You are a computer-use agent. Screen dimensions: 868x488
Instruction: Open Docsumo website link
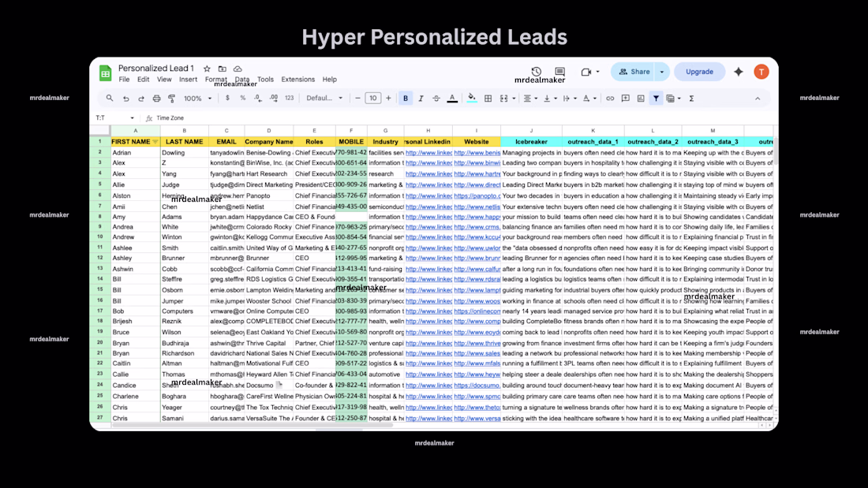coord(477,386)
